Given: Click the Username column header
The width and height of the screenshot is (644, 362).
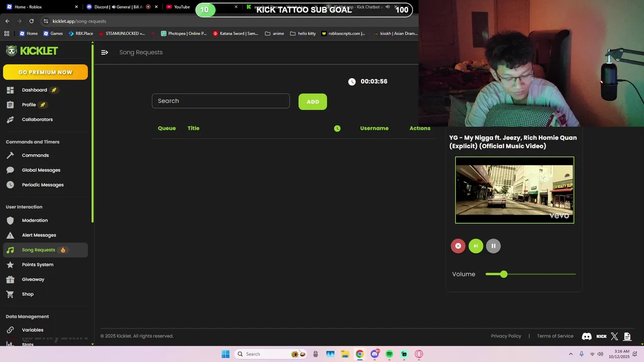Looking at the screenshot, I should [374, 128].
